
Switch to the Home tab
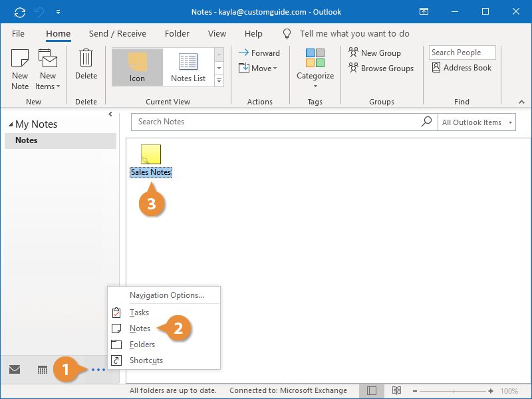click(x=59, y=34)
